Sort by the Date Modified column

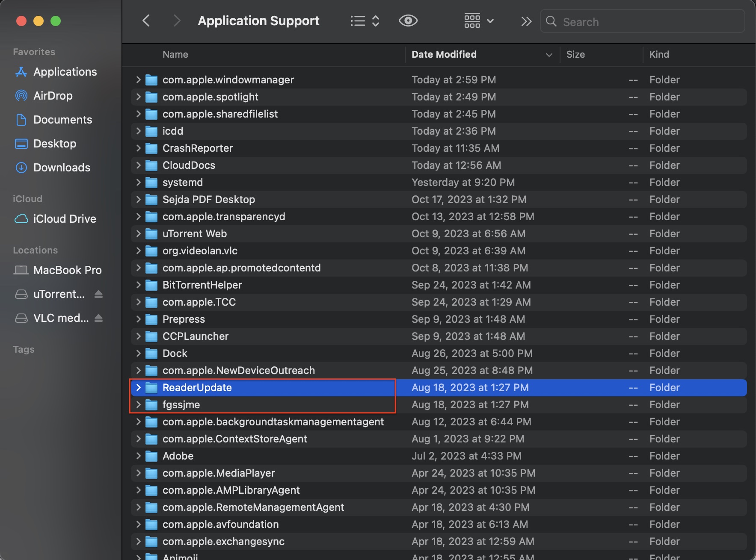coord(444,54)
